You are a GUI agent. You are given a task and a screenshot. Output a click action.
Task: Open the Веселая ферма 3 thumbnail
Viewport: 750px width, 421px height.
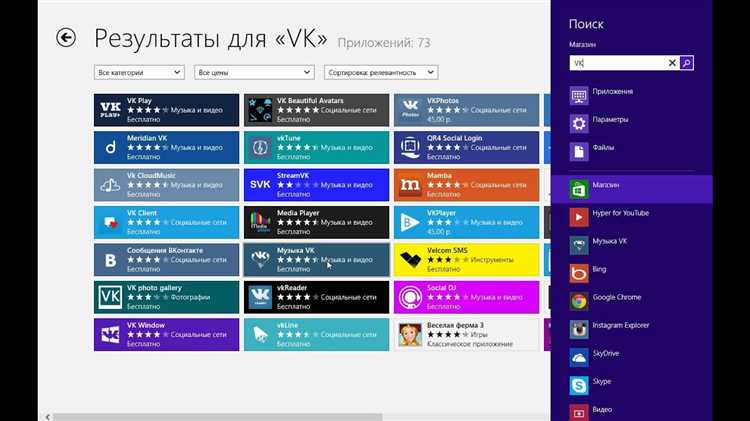(410, 334)
